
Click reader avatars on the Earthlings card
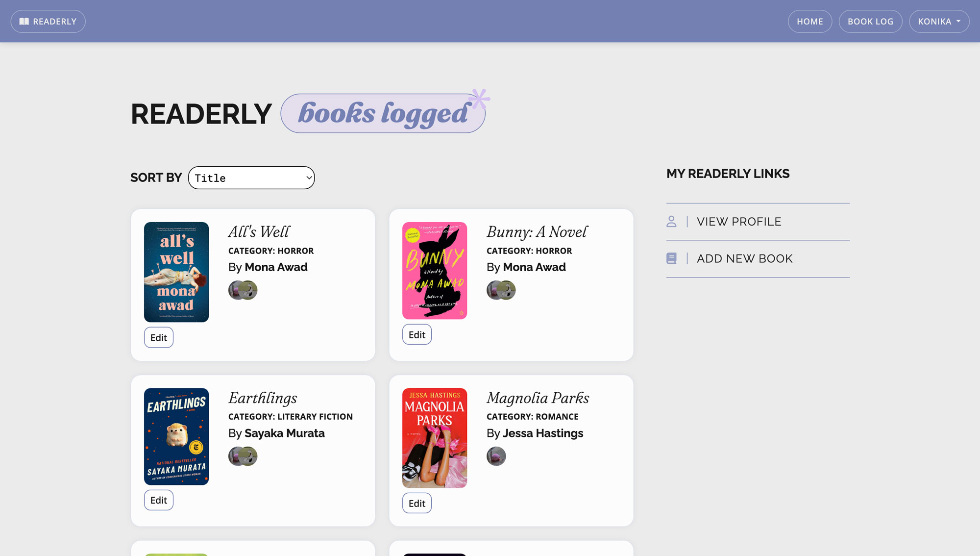point(243,456)
